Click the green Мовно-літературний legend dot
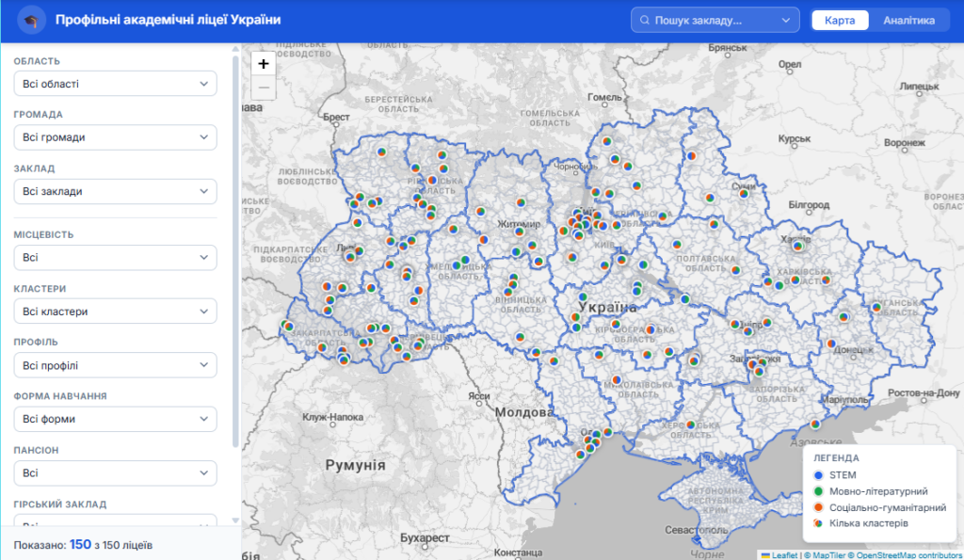Screen dimensions: 964x560 tap(818, 491)
